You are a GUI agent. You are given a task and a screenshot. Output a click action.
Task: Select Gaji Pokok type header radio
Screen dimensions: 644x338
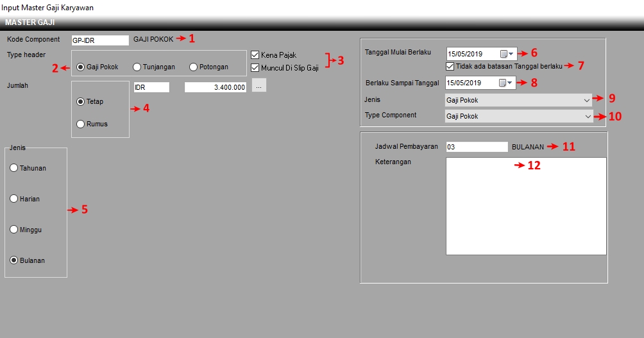point(81,67)
